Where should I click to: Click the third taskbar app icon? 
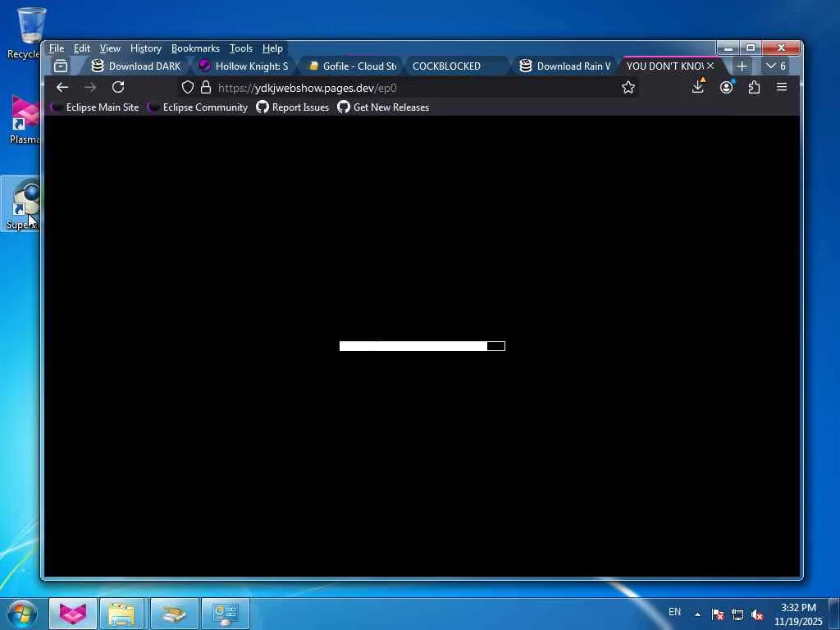click(x=174, y=614)
